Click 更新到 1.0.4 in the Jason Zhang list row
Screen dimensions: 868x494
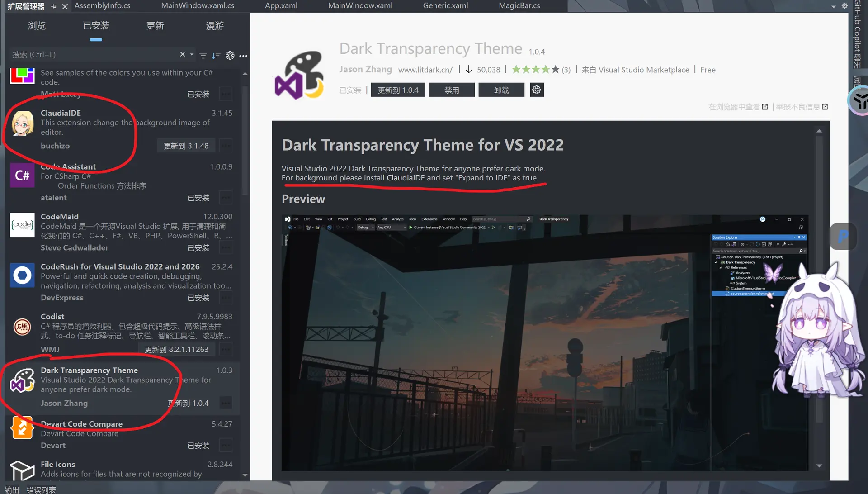pos(188,403)
